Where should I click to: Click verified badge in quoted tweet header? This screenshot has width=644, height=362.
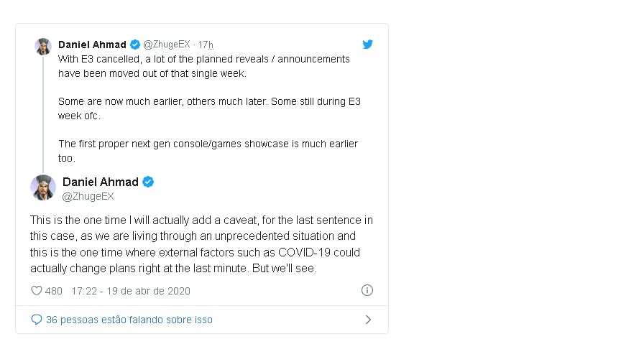(134, 45)
